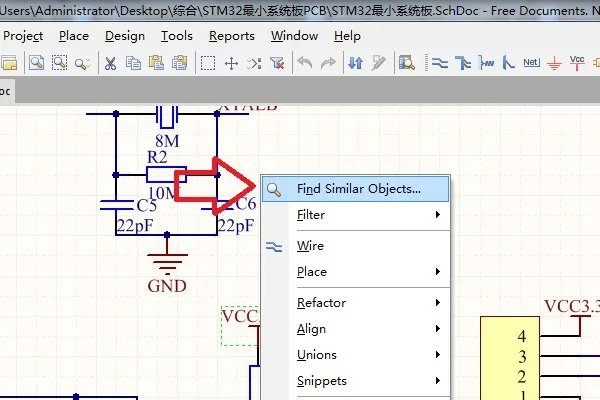Click the Print Preview toolbar icon

click(36, 63)
